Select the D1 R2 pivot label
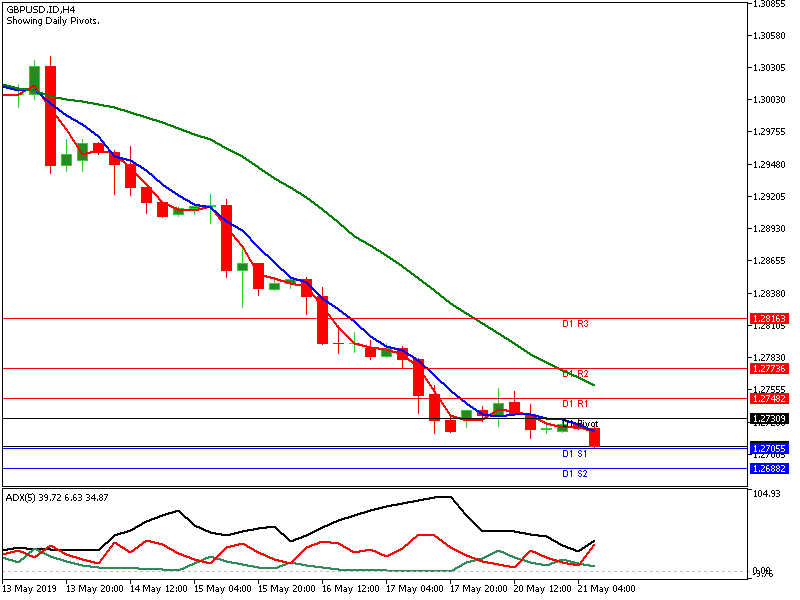 575,374
